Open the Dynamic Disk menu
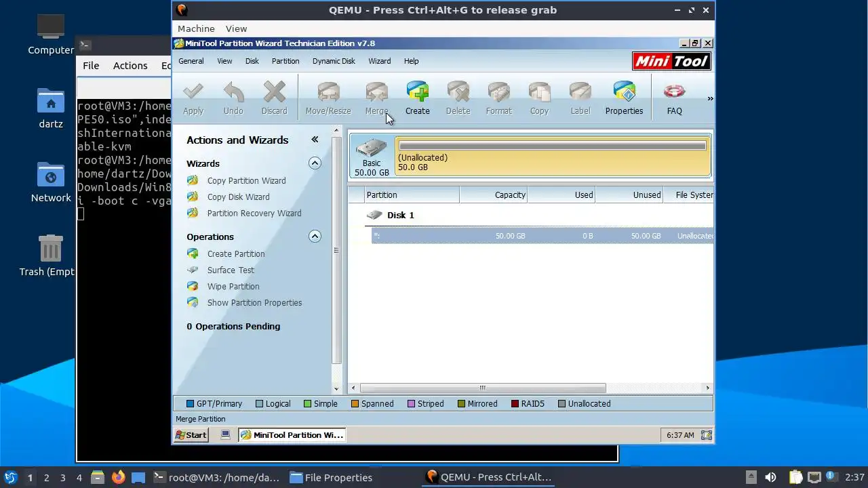This screenshot has width=868, height=488. pos(334,61)
